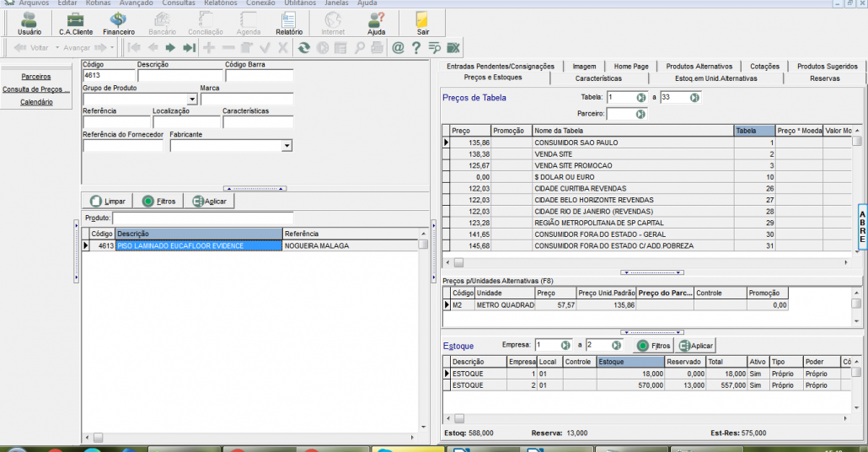Open the Parceiro lookup in Preços de Tabela
The width and height of the screenshot is (868, 452).
pyautogui.click(x=640, y=114)
